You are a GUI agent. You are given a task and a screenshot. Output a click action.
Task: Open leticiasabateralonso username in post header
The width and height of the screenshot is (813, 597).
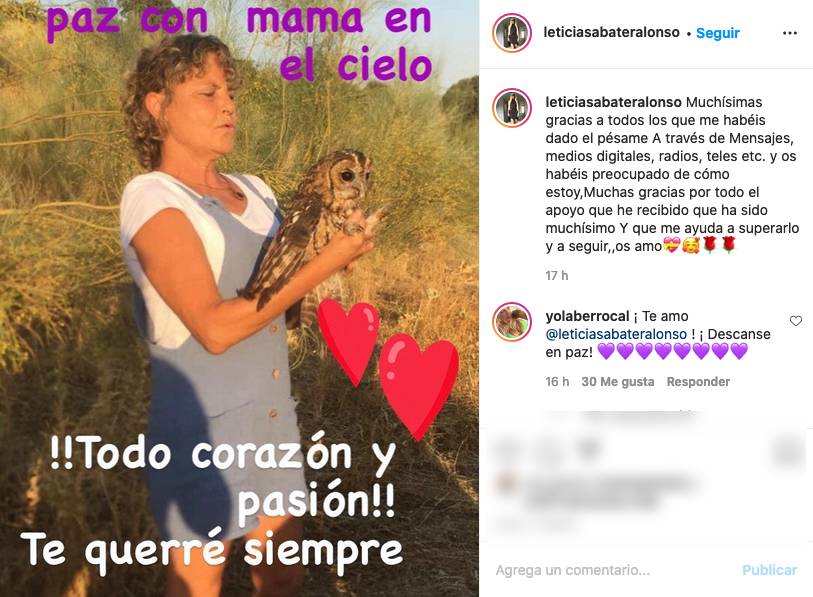click(x=611, y=32)
